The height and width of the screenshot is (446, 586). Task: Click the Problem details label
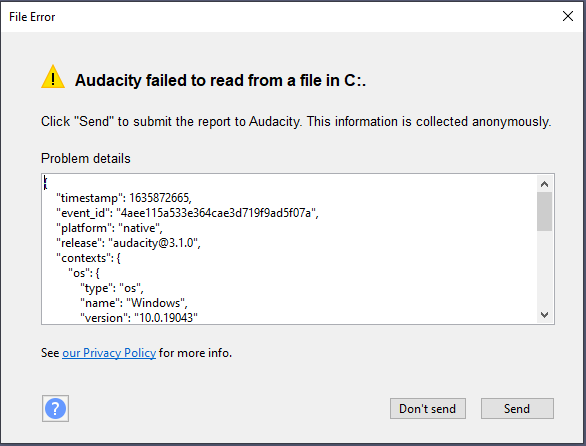tap(86, 159)
